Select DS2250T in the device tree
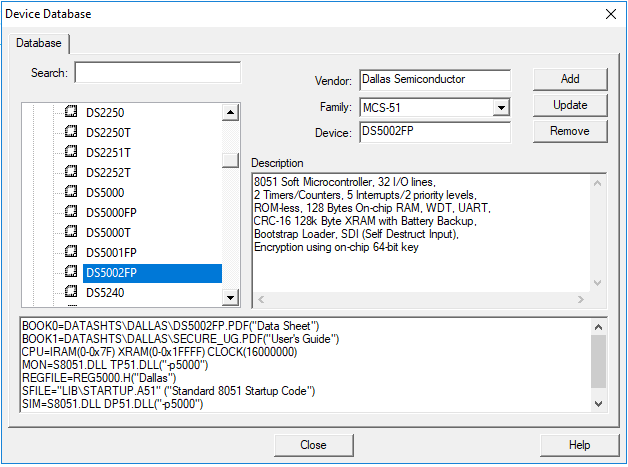 108,133
